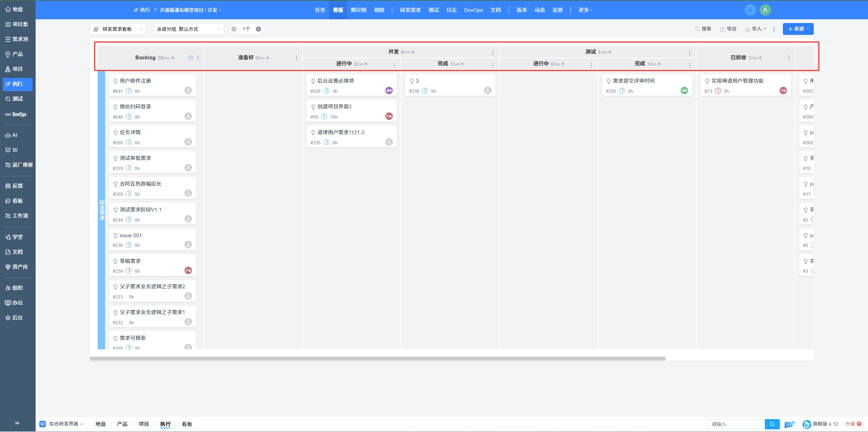Open toolbar more-options three-dot icon
Screen dimensions: 868x432
coord(774,29)
